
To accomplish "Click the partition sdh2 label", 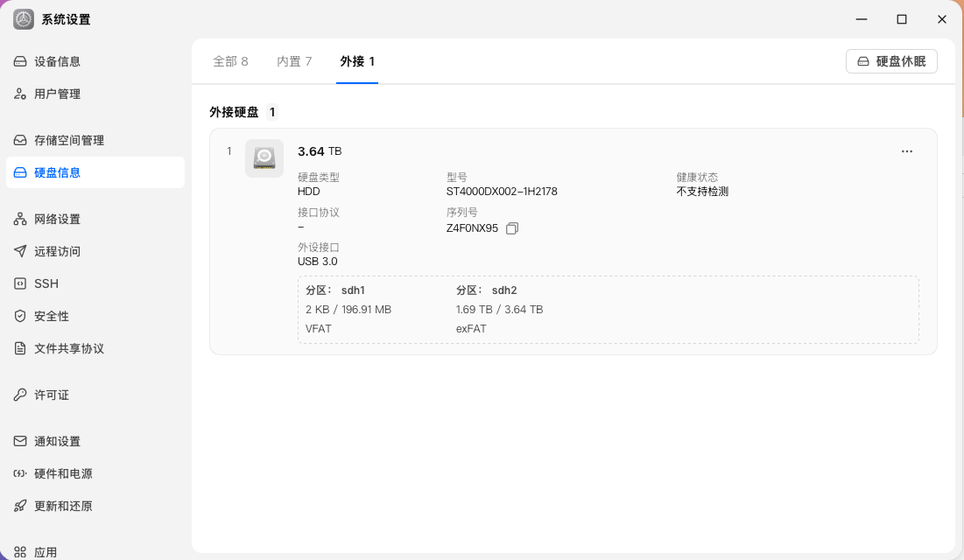I will point(486,290).
